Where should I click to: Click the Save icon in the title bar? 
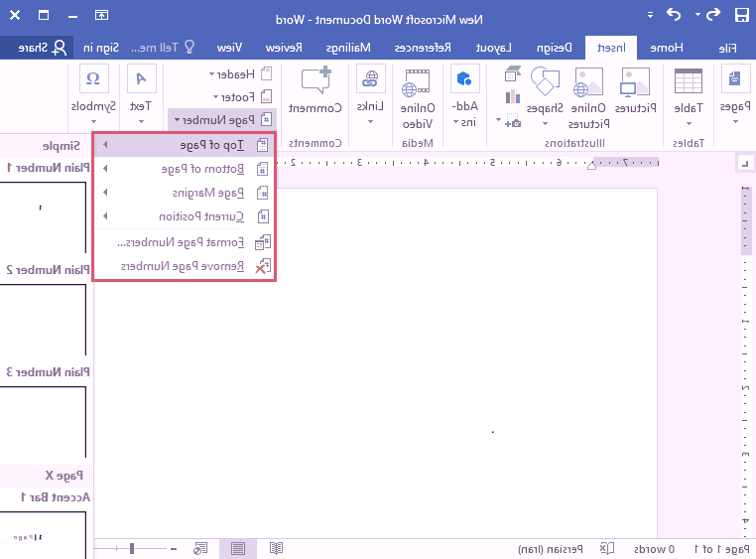741,15
